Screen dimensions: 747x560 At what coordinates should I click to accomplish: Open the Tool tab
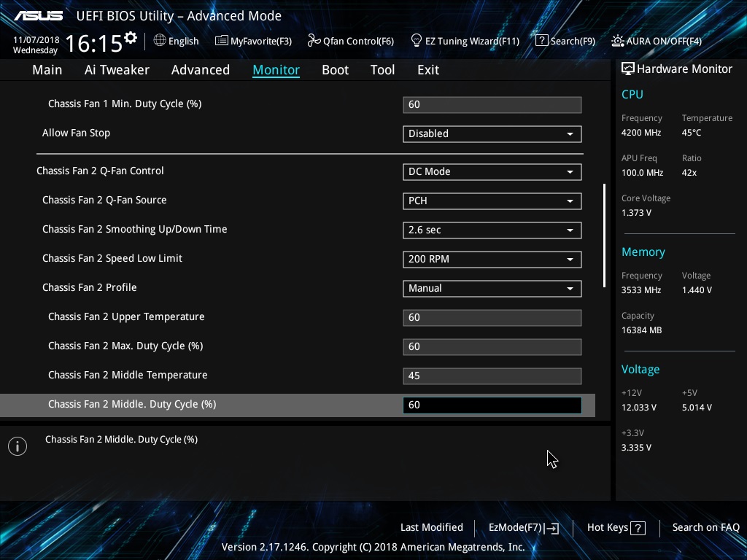(x=382, y=70)
